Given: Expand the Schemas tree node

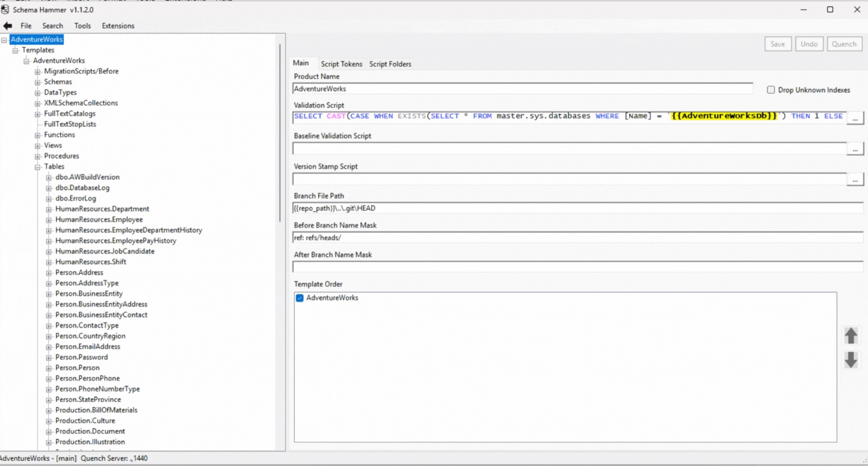Looking at the screenshot, I should 37,82.
